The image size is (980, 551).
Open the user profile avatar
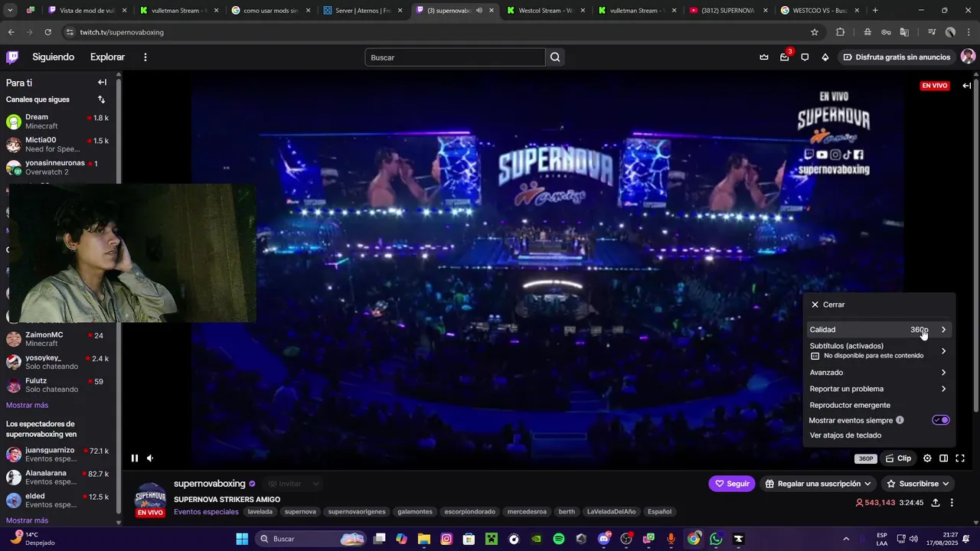[968, 57]
